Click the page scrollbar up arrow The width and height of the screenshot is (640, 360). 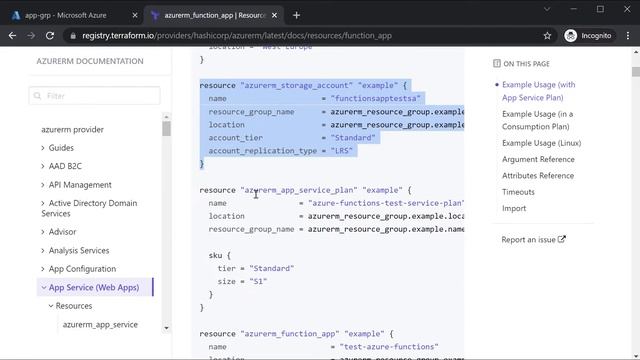coord(636,52)
